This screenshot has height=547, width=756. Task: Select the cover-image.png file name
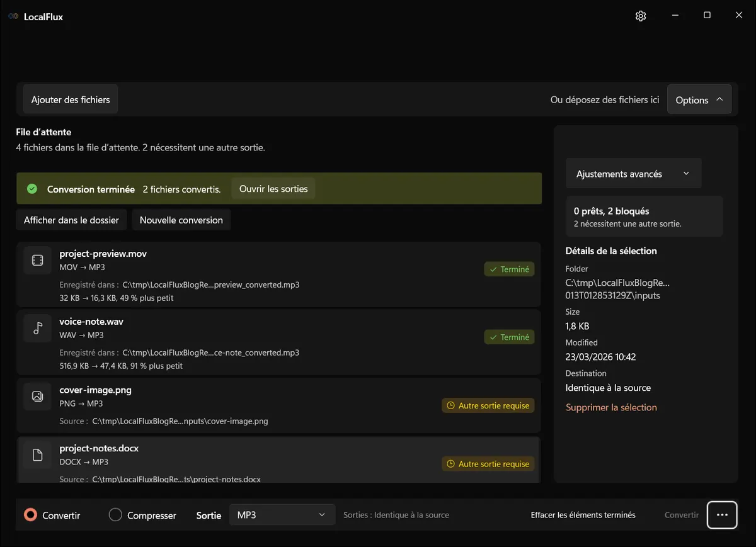point(95,390)
